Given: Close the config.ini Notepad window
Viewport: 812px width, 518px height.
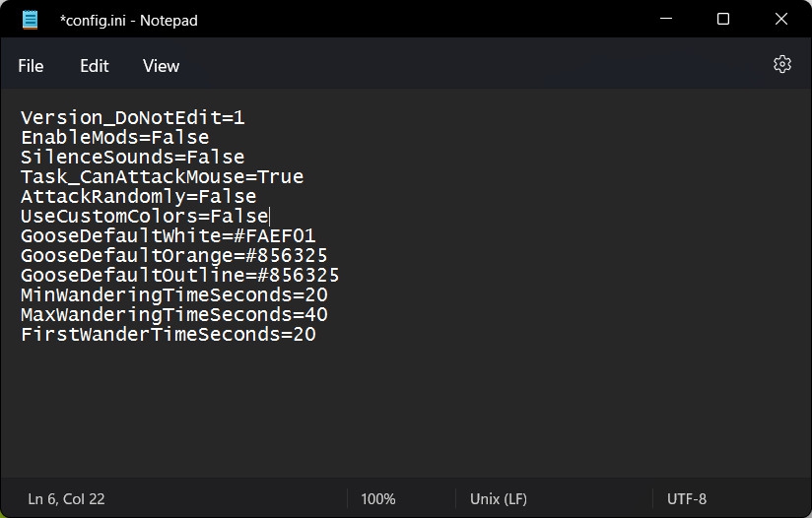Looking at the screenshot, I should 781,20.
